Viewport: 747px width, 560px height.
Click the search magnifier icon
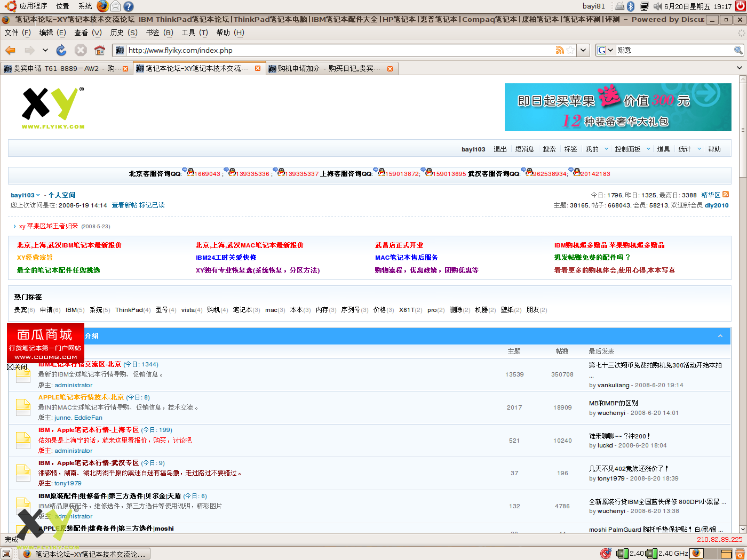738,50
